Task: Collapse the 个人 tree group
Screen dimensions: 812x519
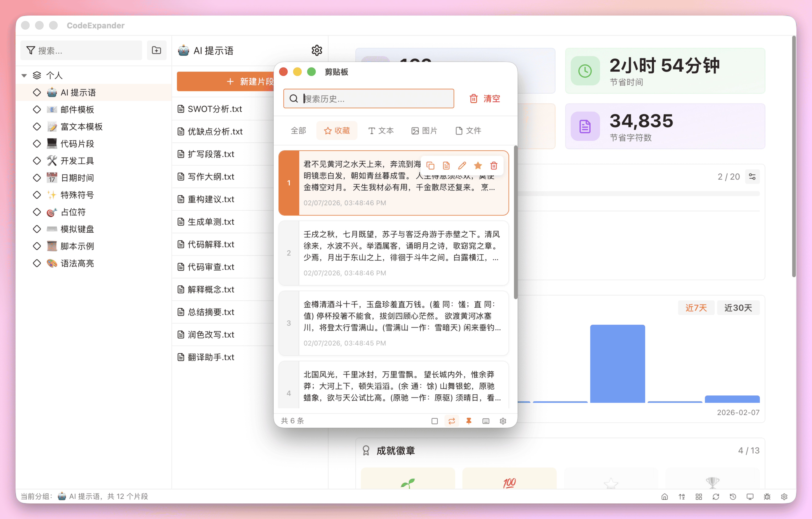Action: tap(24, 75)
